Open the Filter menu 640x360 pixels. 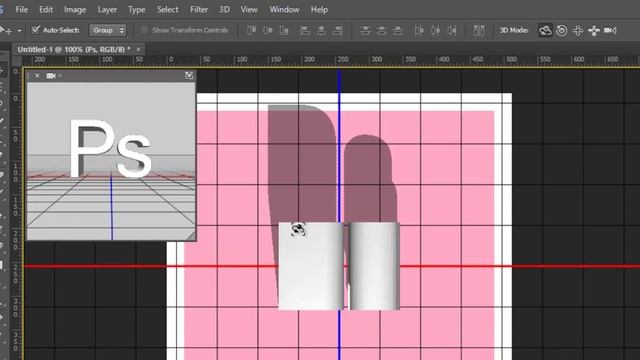coord(199,9)
